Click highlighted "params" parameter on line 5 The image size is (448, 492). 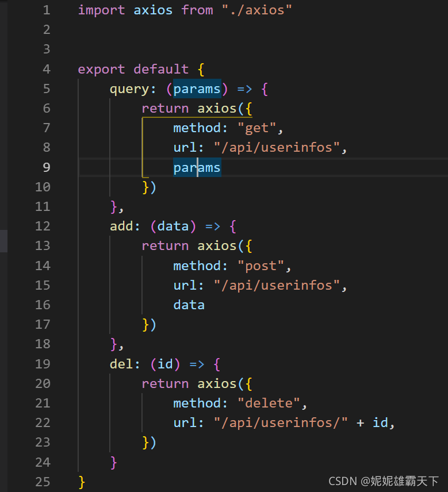click(x=197, y=89)
